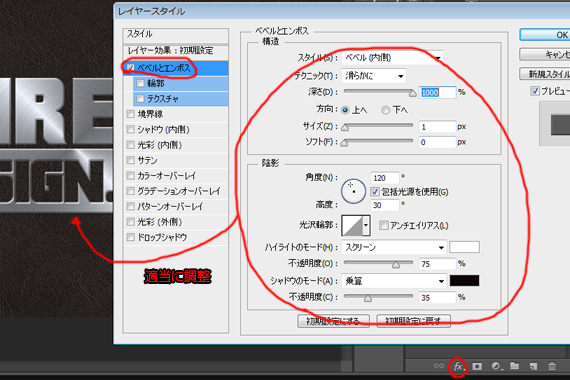Add a layer mask icon
Screen dimensions: 570x380
477,366
